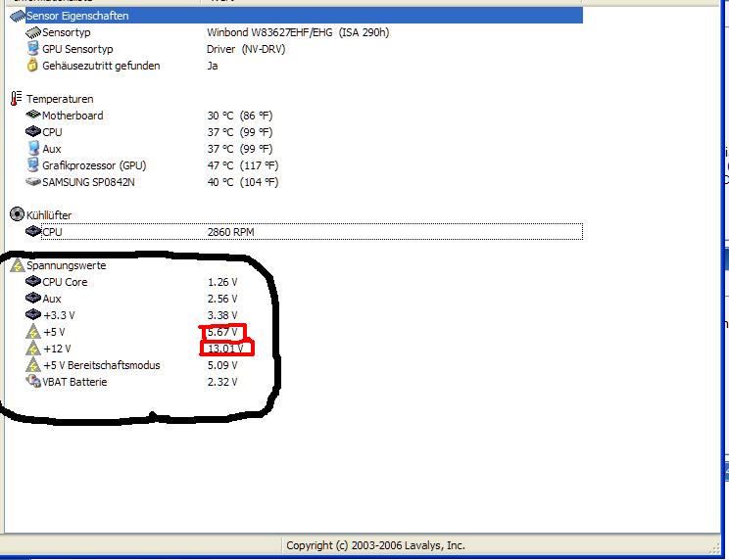Select the CPU fan row label

pos(52,232)
